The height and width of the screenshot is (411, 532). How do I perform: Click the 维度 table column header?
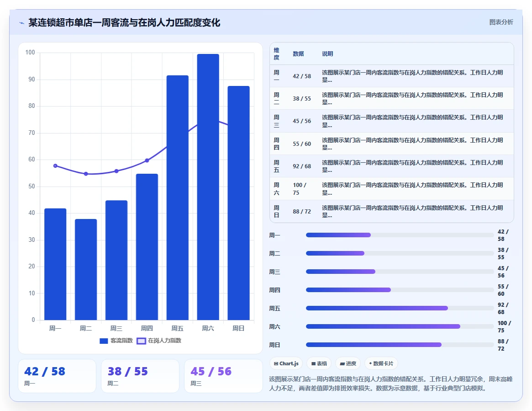(x=277, y=53)
